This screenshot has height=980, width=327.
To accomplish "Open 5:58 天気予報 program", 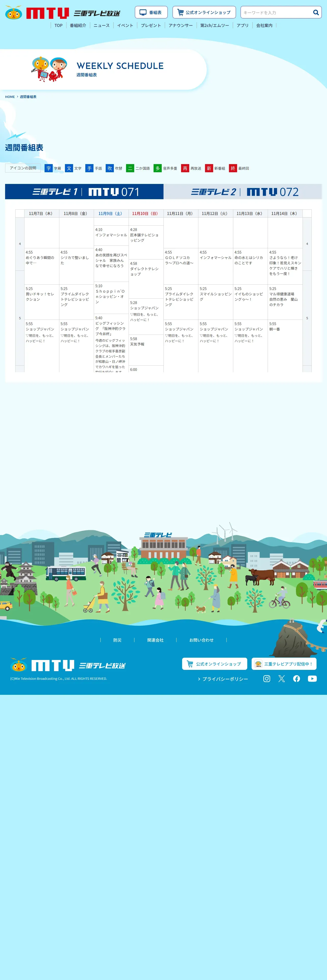I will click(146, 350).
